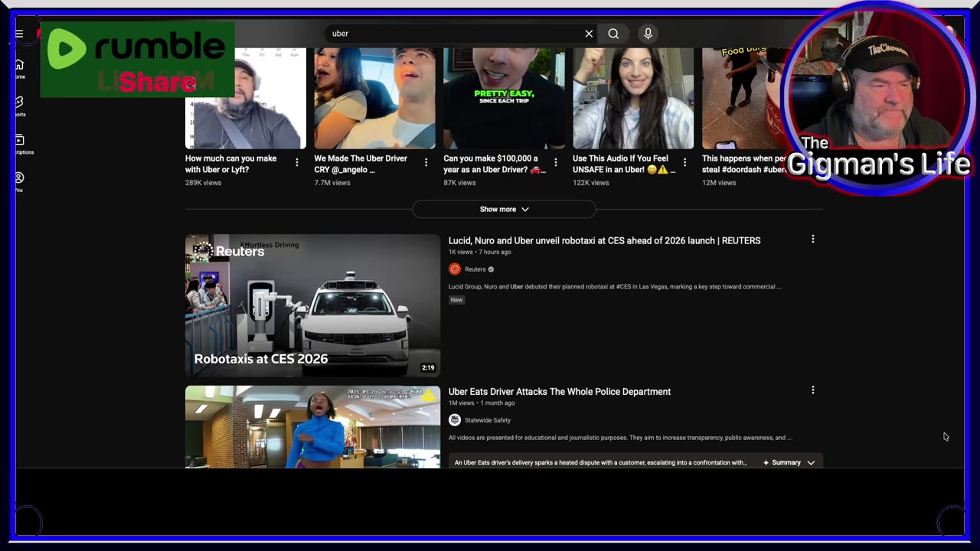Click the verified badge beside Reuters
This screenshot has width=980, height=551.
(491, 269)
